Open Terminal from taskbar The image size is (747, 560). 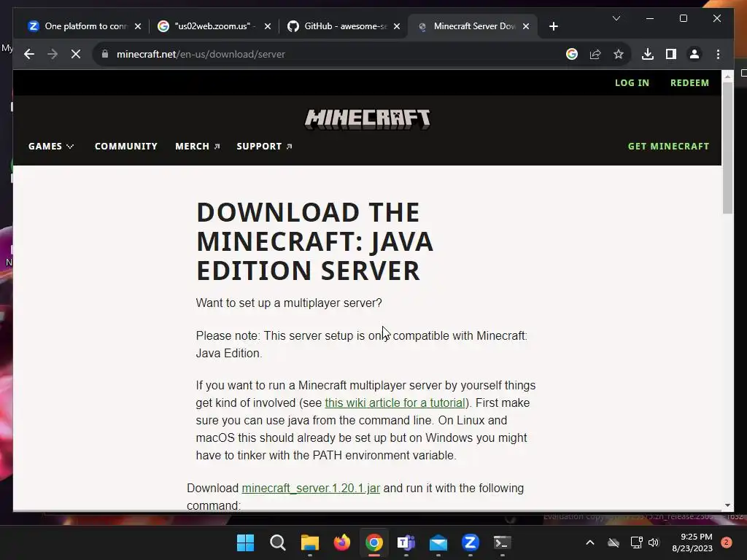click(x=502, y=542)
